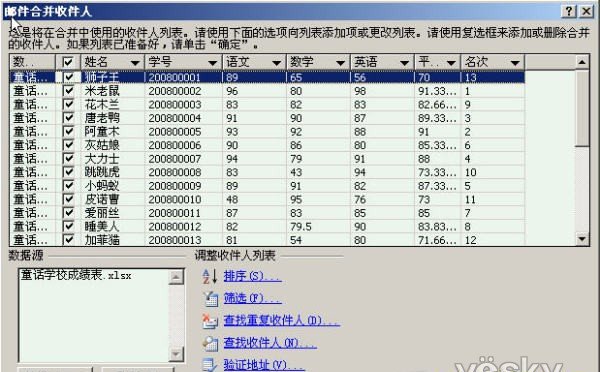Uncheck the checkbox for 狮子王
Image resolution: width=600 pixels, height=372 pixels.
click(x=68, y=77)
